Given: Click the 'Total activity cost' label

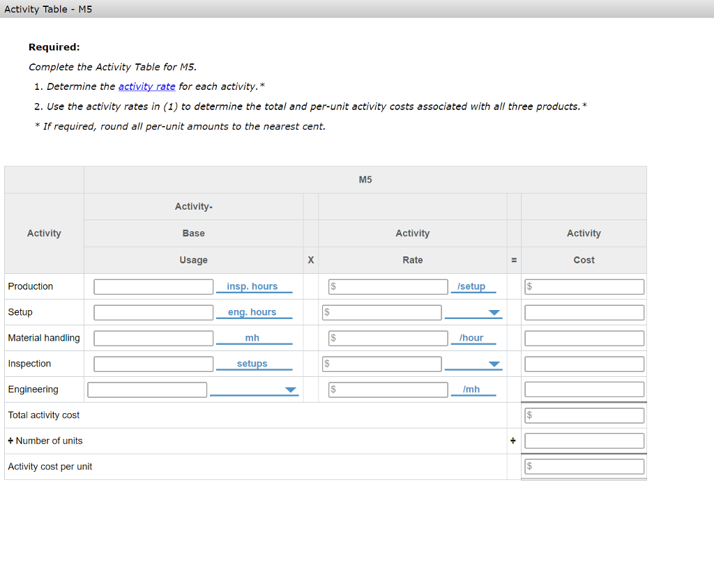Looking at the screenshot, I should tap(44, 415).
